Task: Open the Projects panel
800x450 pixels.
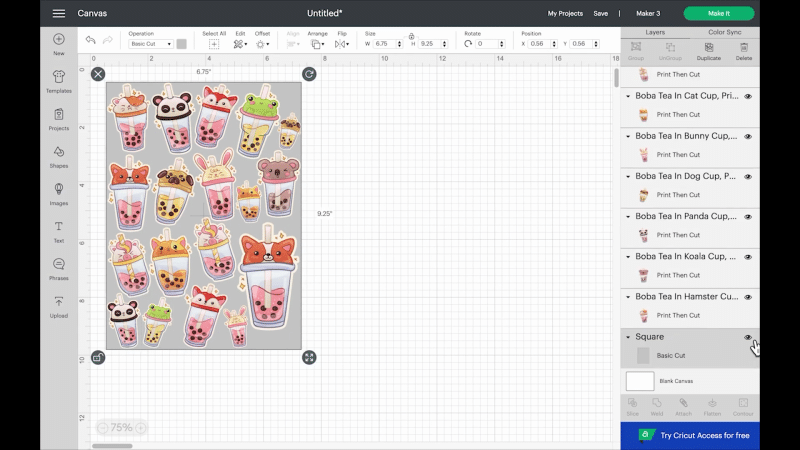Action: tap(59, 119)
